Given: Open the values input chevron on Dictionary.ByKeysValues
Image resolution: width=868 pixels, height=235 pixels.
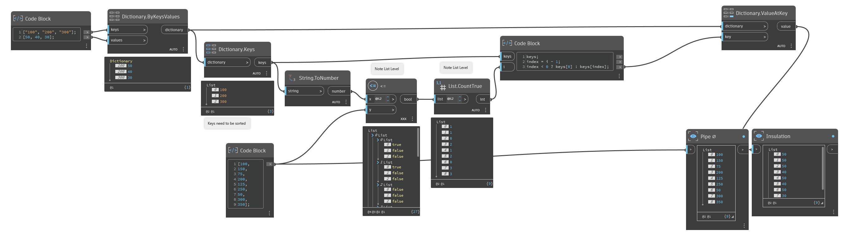Looking at the screenshot, I should coord(144,40).
